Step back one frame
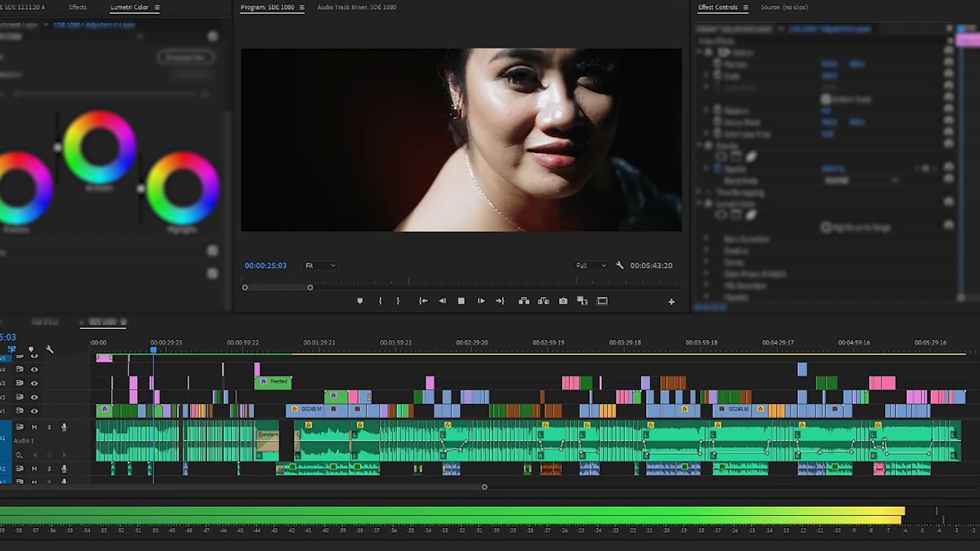This screenshot has height=551, width=980. (x=442, y=301)
